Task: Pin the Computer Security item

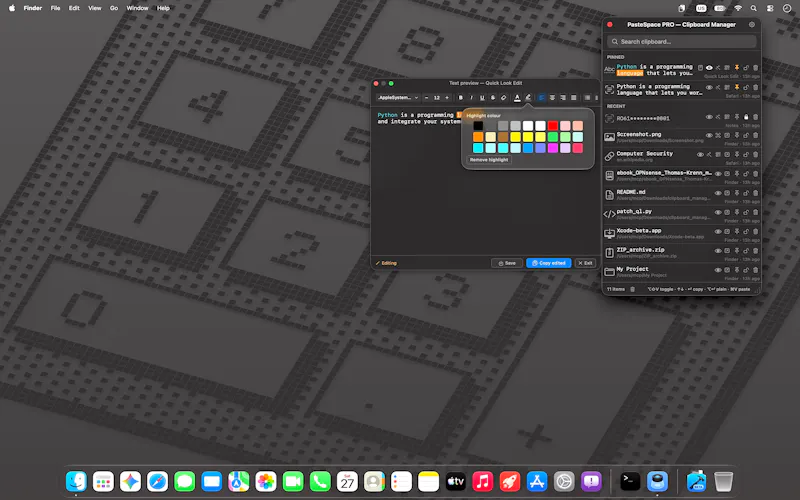Action: [x=737, y=155]
